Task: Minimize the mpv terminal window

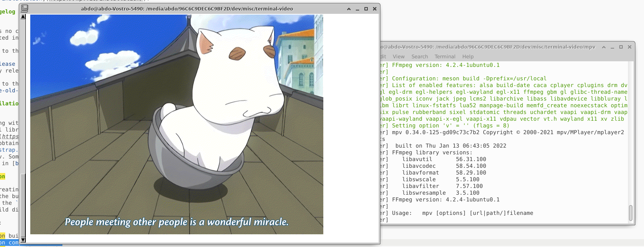Action: point(612,47)
